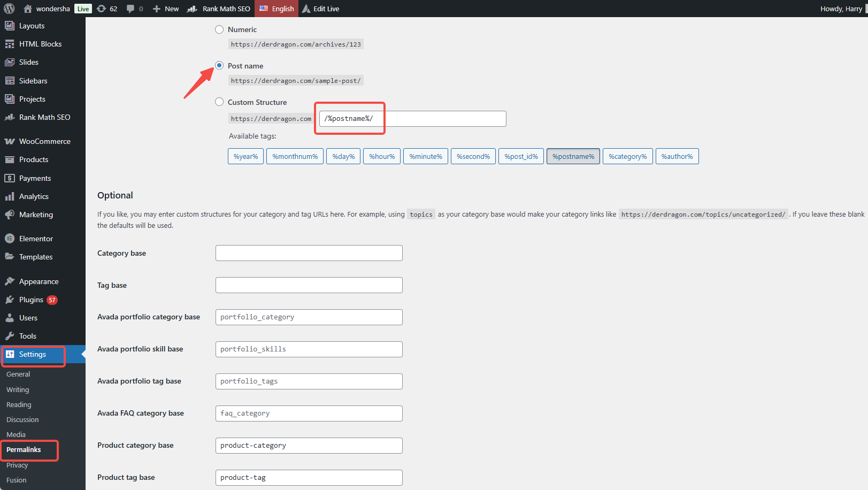
Task: Open the General settings submenu item
Action: point(18,374)
